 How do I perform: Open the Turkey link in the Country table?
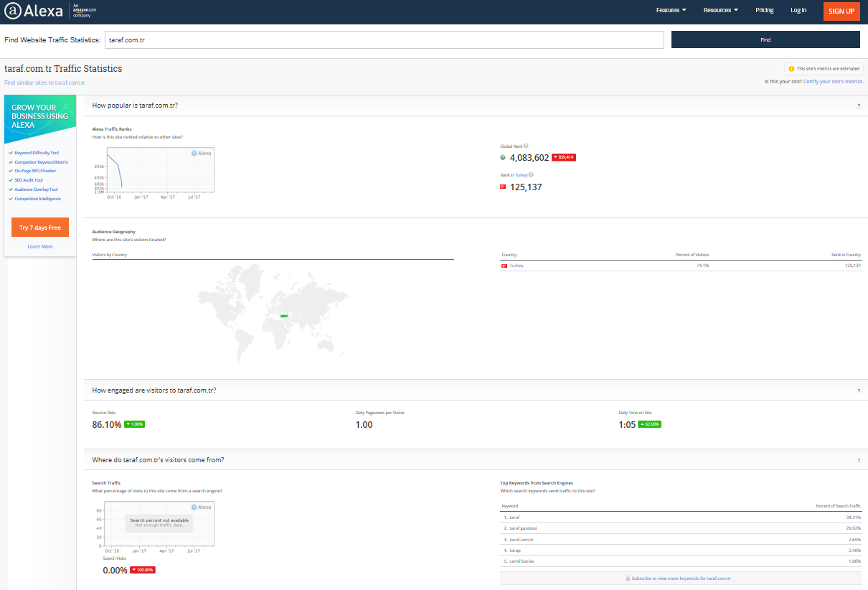point(516,266)
